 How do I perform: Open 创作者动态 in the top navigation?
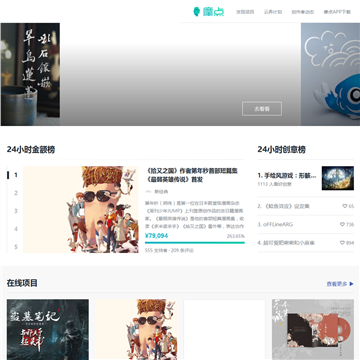click(x=303, y=12)
